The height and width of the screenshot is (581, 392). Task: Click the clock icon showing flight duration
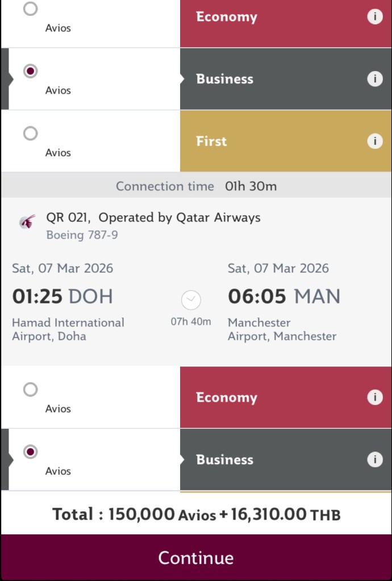[x=191, y=300]
